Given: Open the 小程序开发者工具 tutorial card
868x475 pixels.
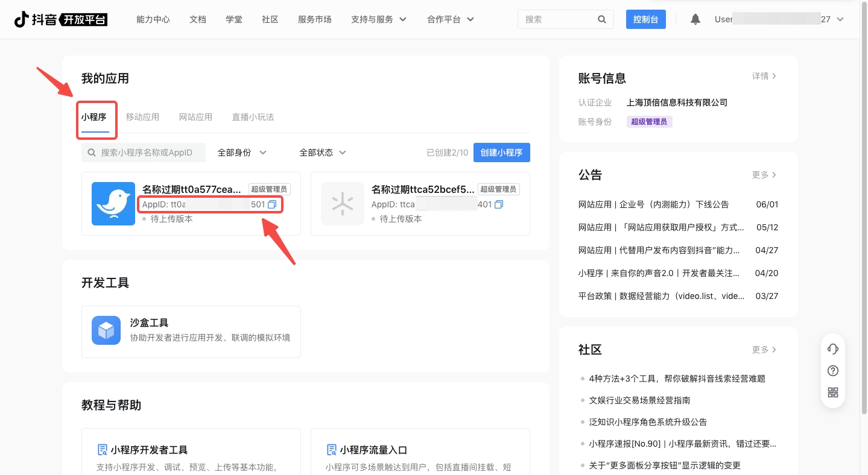Looking at the screenshot, I should tap(191, 451).
